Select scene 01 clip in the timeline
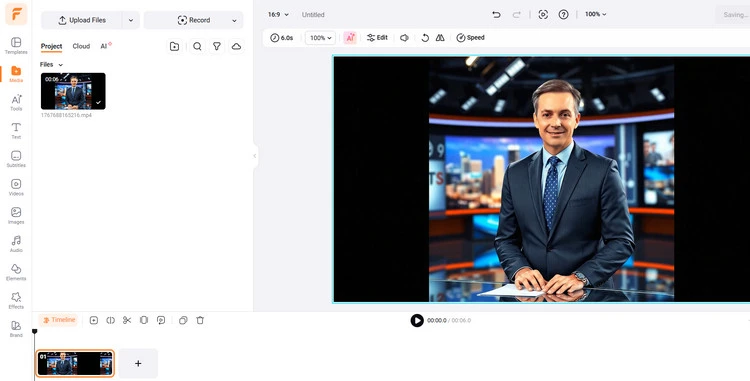Image resolution: width=750 pixels, height=381 pixels. pos(75,363)
